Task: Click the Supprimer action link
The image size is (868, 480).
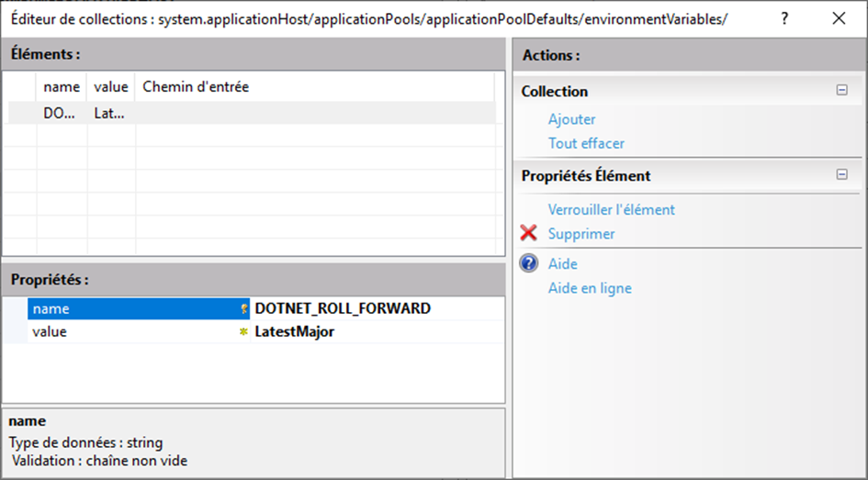Action: (x=581, y=233)
